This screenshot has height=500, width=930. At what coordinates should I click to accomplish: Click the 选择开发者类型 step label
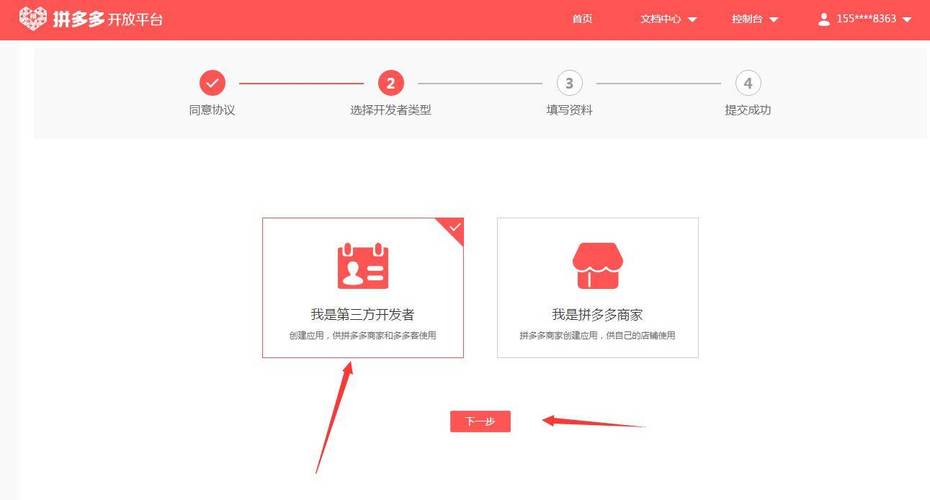pos(390,110)
